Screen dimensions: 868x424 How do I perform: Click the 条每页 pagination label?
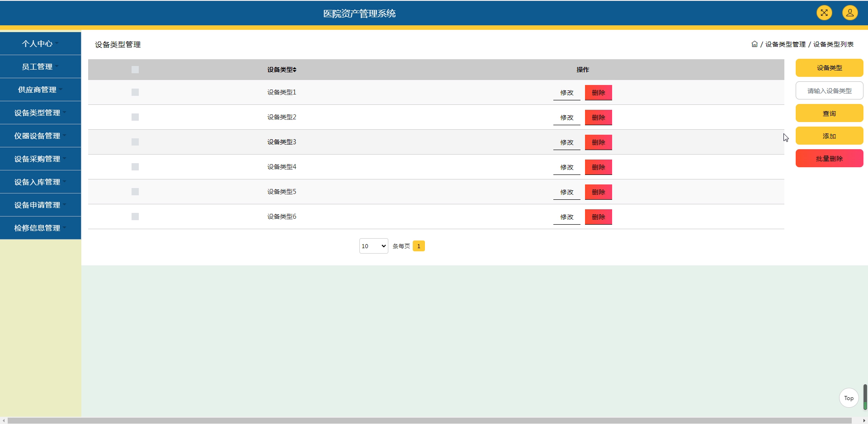(x=401, y=246)
